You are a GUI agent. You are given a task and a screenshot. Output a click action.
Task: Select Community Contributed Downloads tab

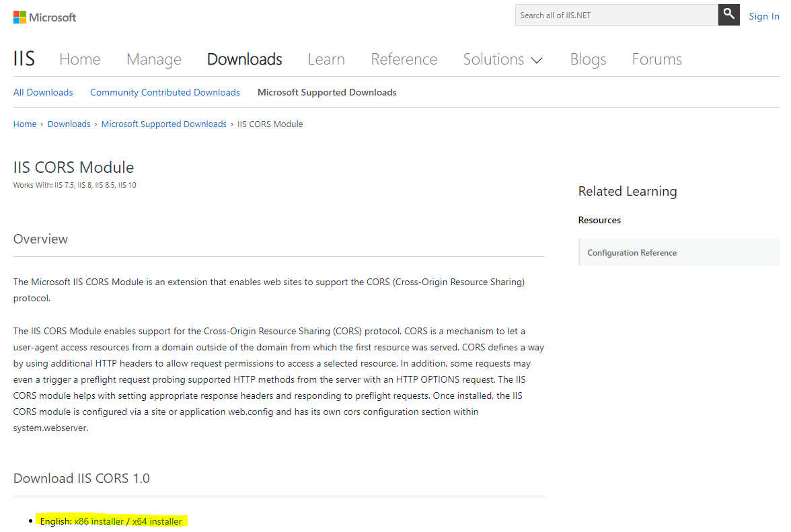point(165,92)
